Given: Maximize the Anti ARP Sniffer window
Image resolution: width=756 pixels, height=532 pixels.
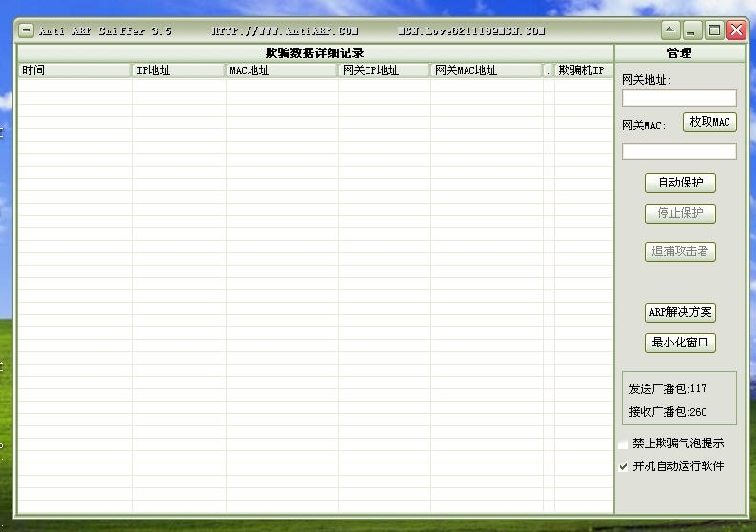Looking at the screenshot, I should pyautogui.click(x=714, y=30).
